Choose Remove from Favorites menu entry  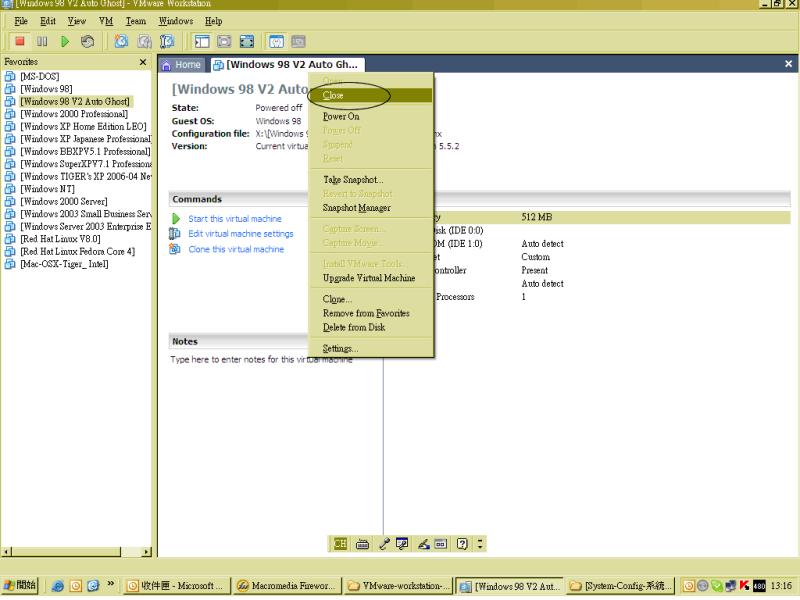pos(371,313)
